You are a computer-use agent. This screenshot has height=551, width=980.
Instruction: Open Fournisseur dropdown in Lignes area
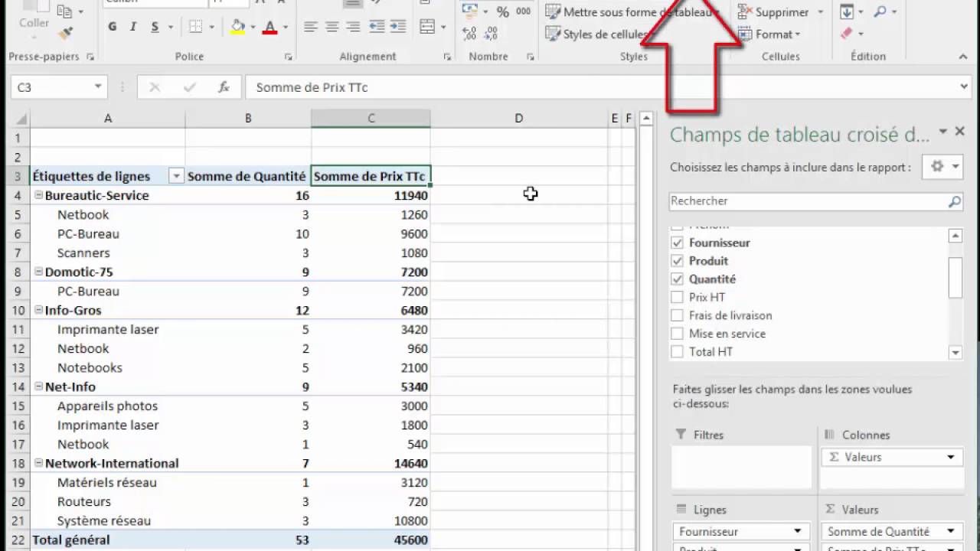point(797,531)
